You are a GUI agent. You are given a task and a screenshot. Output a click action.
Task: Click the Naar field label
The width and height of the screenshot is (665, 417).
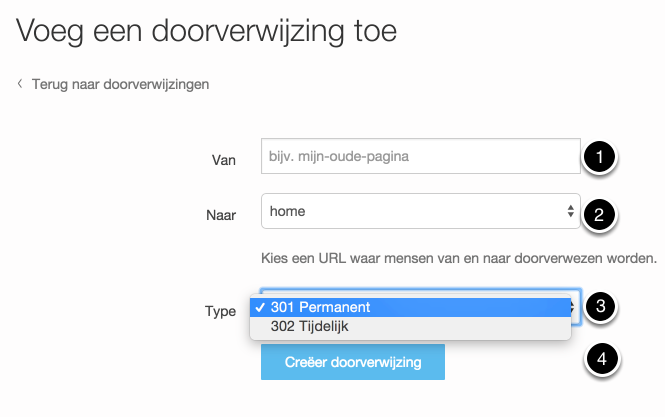219,213
